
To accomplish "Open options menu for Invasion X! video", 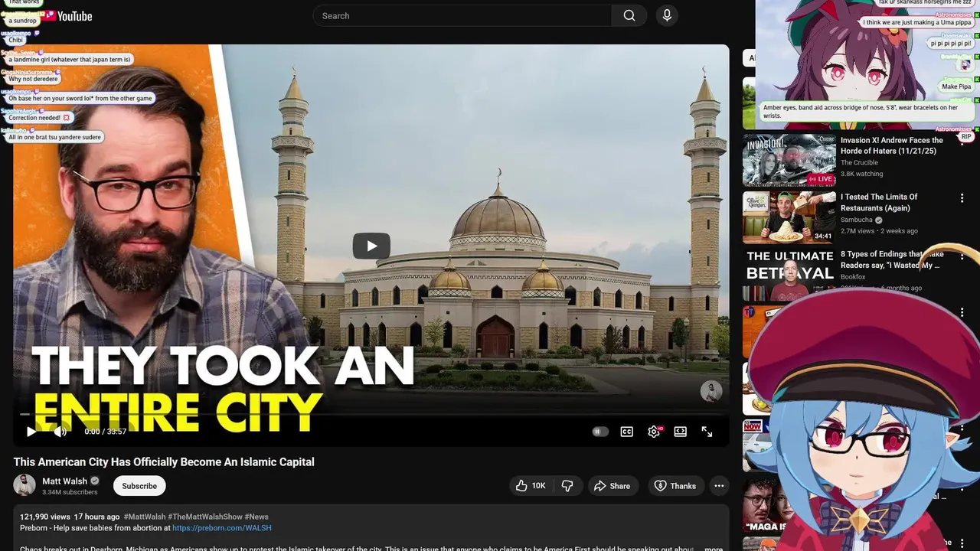I will coord(962,142).
